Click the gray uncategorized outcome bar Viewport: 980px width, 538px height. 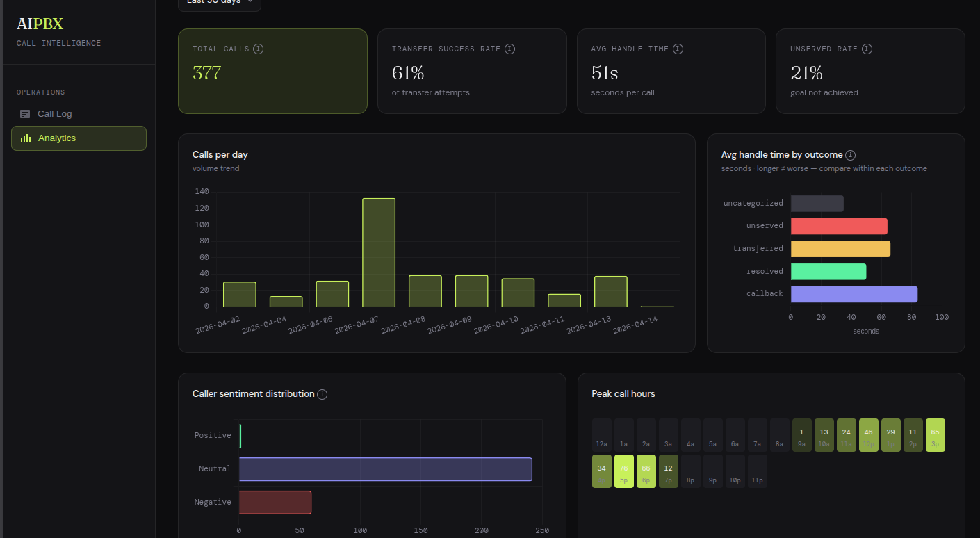817,204
